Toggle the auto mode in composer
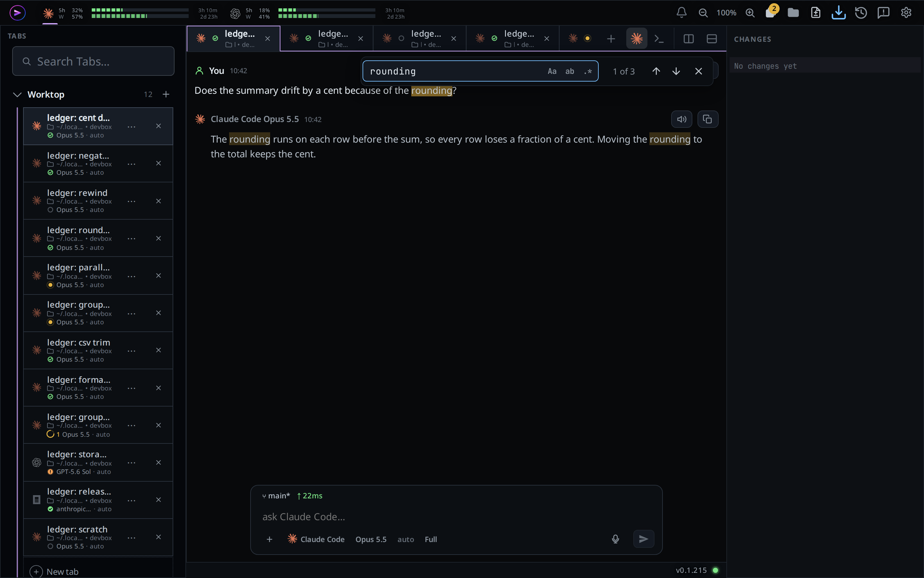 pos(406,539)
